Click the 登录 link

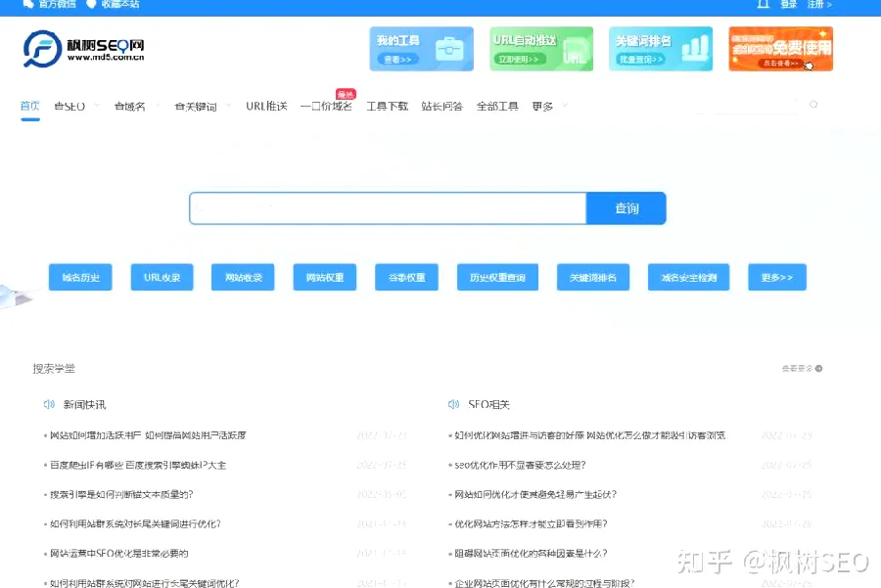[x=789, y=4]
